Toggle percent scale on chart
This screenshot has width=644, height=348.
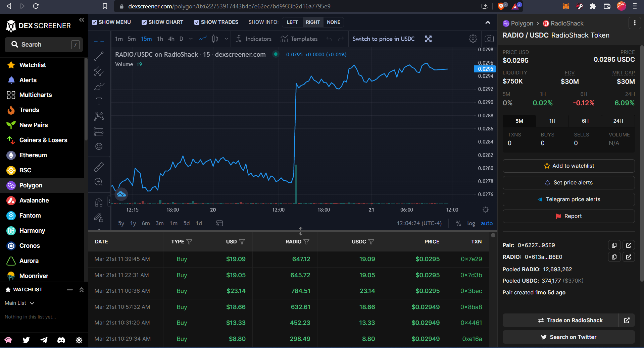[458, 223]
